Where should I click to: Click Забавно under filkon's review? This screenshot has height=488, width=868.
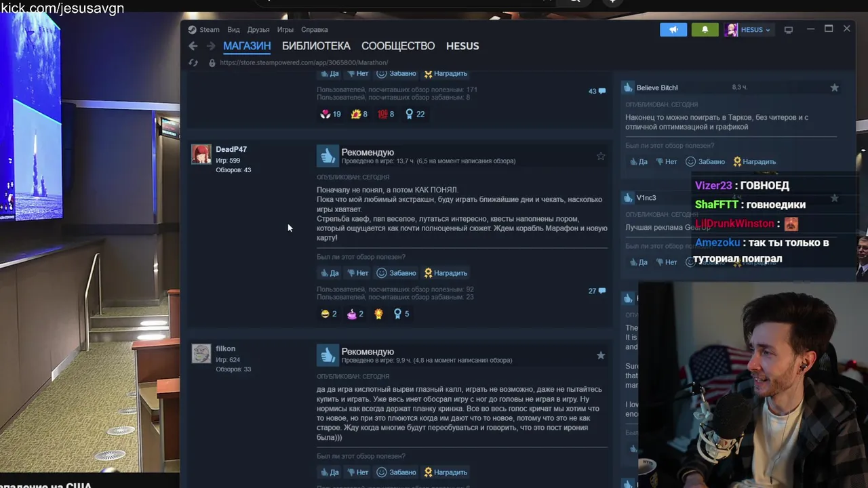[x=396, y=472]
